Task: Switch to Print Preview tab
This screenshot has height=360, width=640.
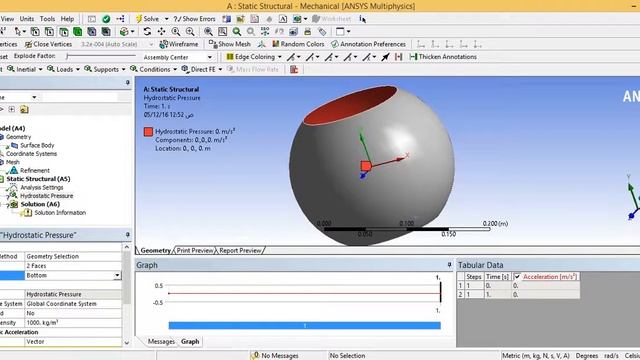Action: (195, 251)
